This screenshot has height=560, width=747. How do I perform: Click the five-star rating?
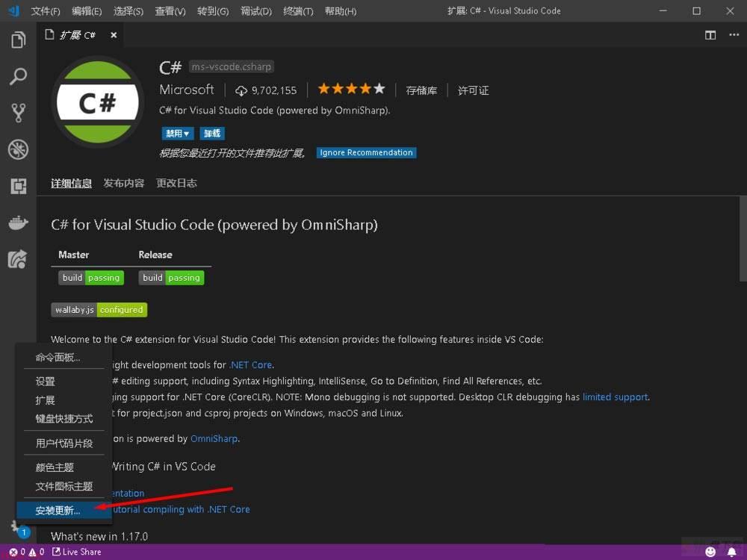click(x=351, y=89)
